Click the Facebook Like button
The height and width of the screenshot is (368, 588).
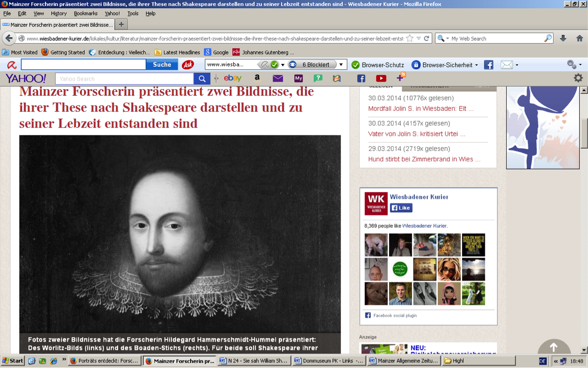pyautogui.click(x=401, y=208)
